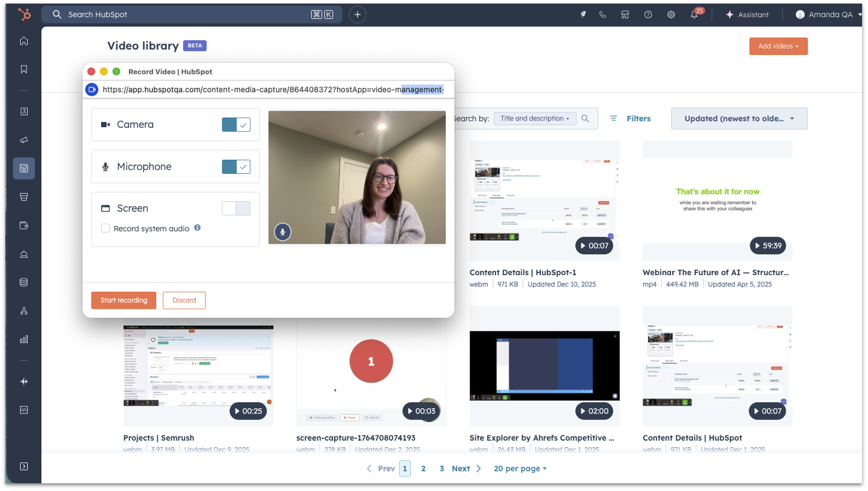
Task: Play the 02:00 Site Explorer video
Action: click(594, 411)
